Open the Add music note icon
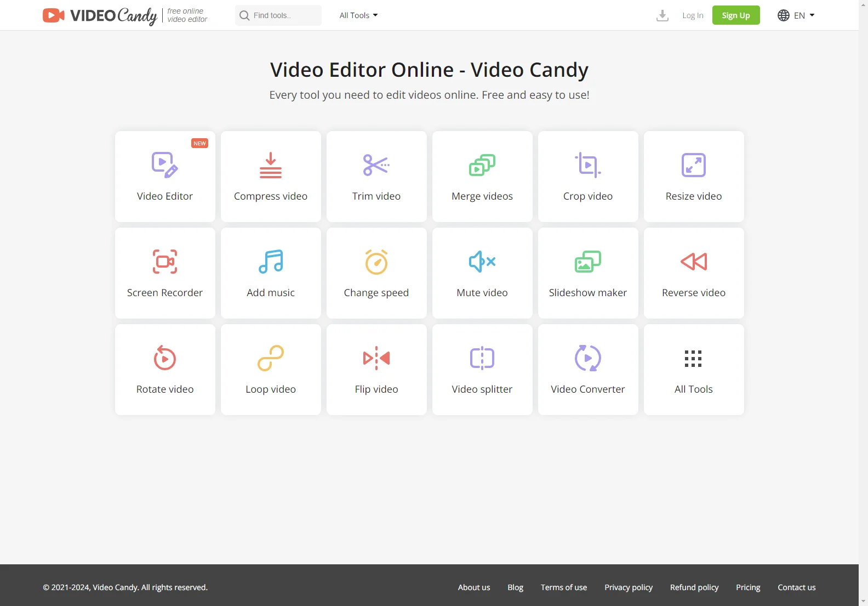Viewport: 868px width, 606px height. 271,262
